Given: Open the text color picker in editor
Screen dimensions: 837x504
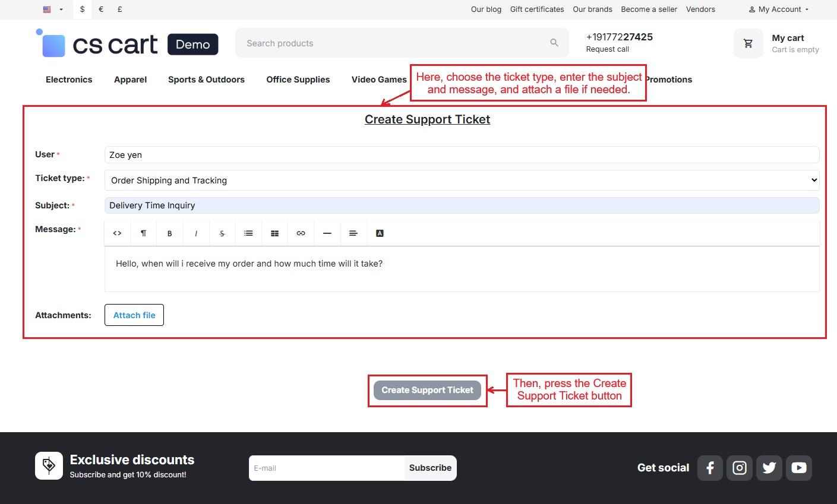Looking at the screenshot, I should (x=380, y=233).
